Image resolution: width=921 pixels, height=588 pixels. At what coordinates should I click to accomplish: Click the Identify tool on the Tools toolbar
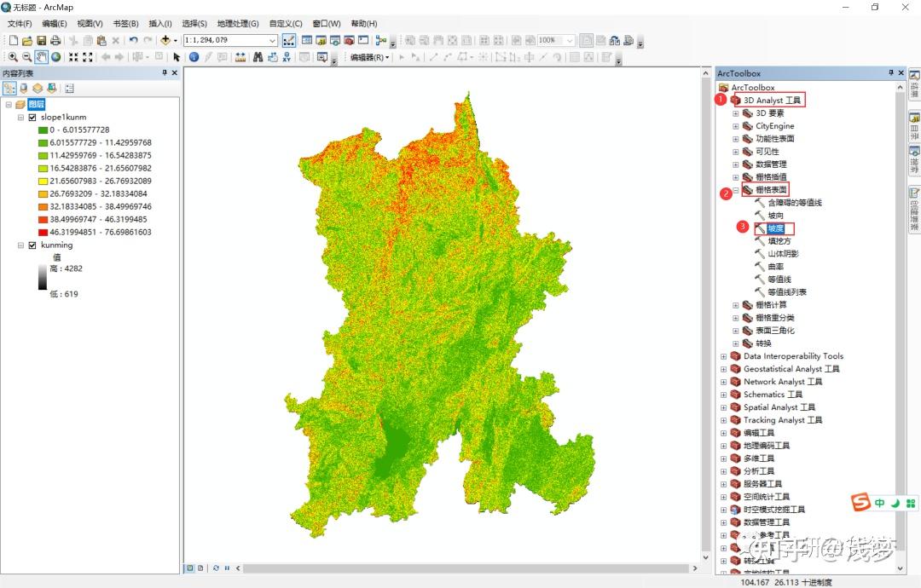(x=193, y=57)
